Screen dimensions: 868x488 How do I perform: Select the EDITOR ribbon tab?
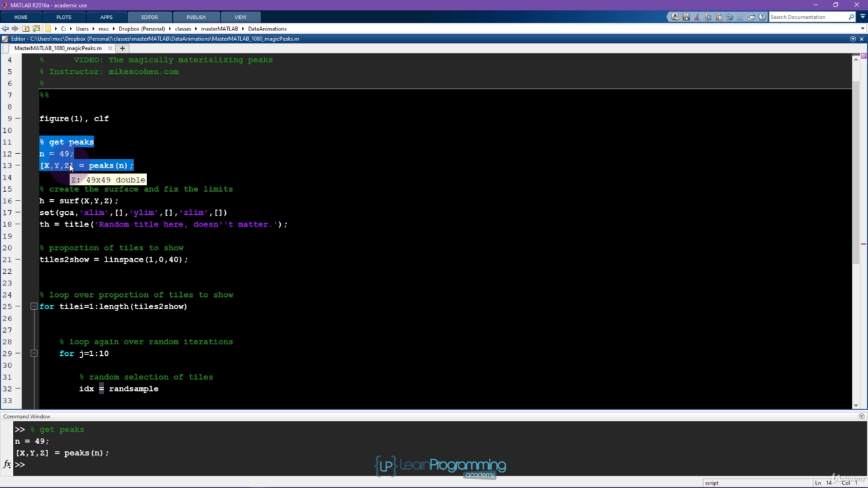149,17
